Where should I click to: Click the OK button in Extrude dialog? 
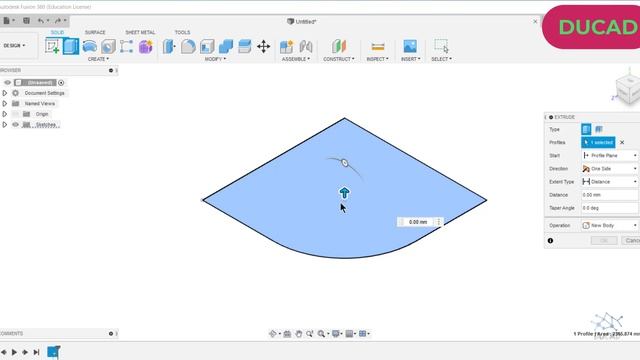tap(604, 240)
